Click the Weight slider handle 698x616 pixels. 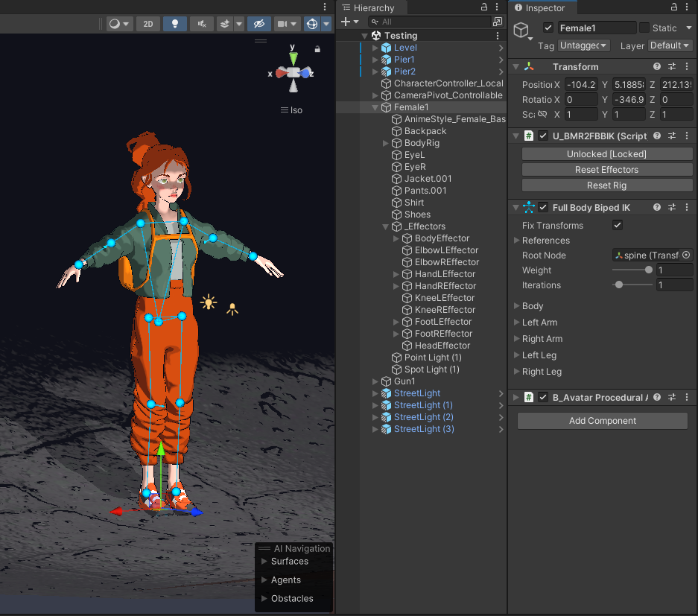tap(649, 270)
